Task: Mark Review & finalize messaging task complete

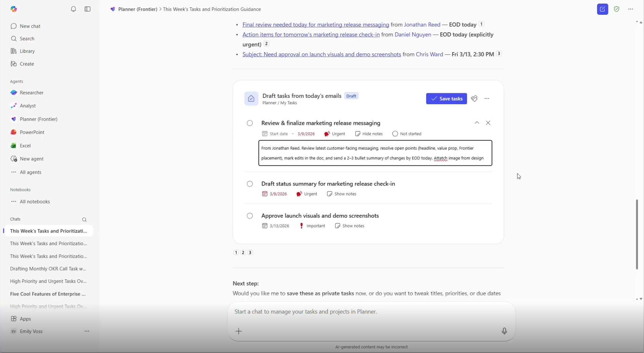Action: point(250,123)
